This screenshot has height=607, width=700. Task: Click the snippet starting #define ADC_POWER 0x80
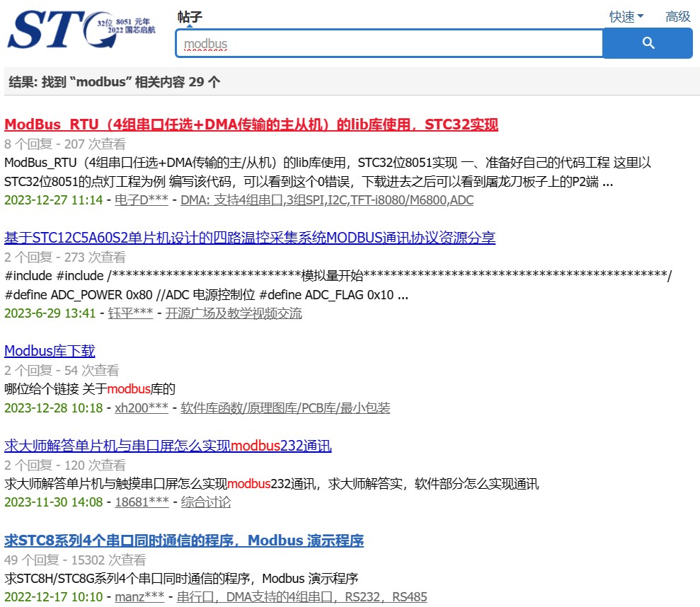206,295
